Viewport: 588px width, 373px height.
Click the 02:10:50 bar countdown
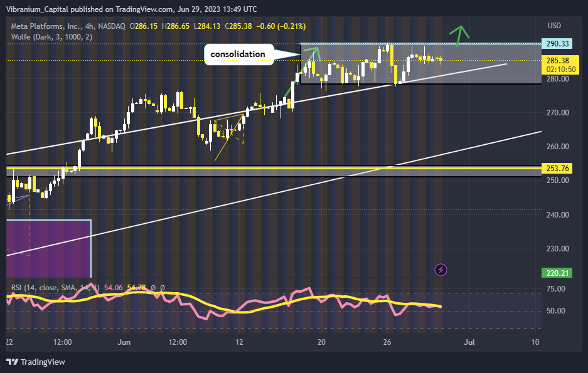[x=561, y=70]
